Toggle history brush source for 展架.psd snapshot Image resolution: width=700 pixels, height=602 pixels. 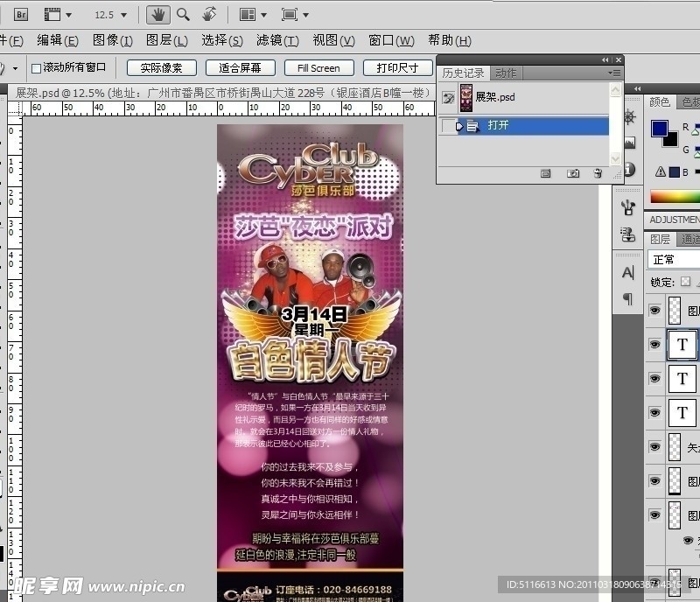pyautogui.click(x=449, y=98)
